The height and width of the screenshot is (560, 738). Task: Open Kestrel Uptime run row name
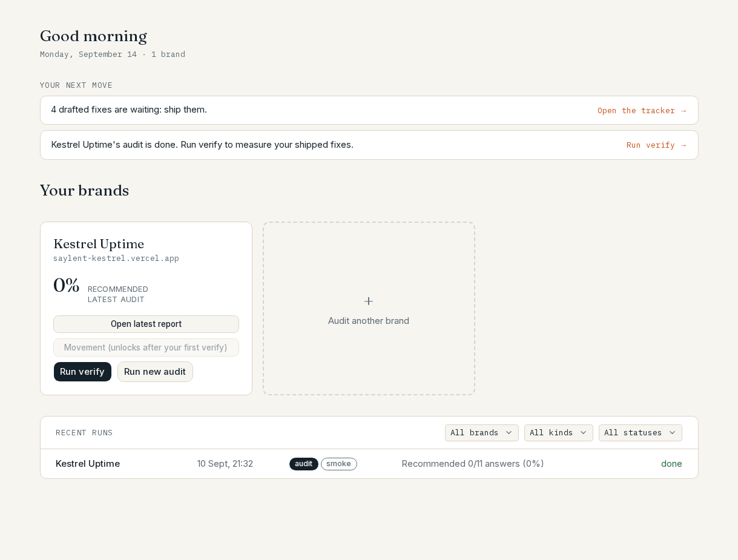point(88,464)
